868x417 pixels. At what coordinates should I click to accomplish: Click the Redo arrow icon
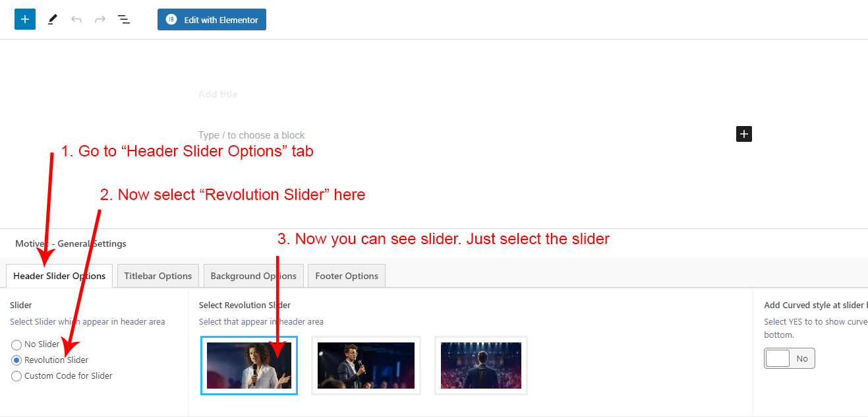point(100,20)
